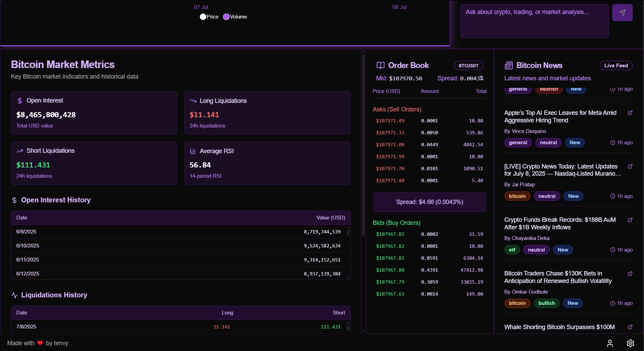Click Value (USD) header in Open Interest History
Viewport: 644px width, 351px height.
[x=331, y=218]
